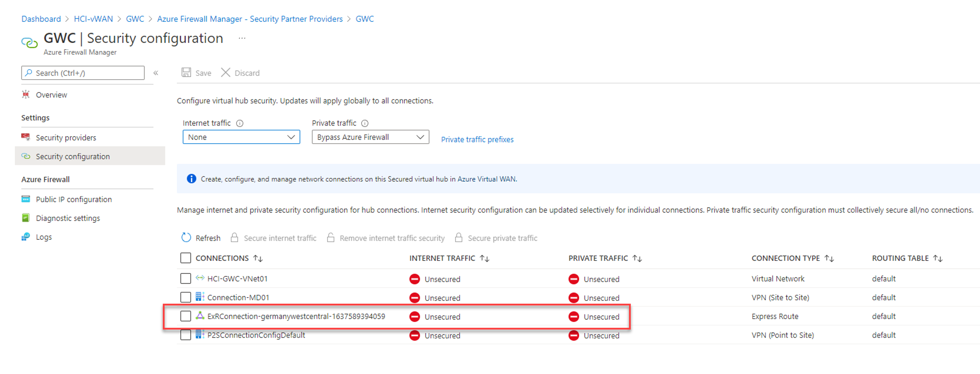Check the HCI-GWC-VNet01 connection checkbox
The image size is (980, 374).
tap(186, 279)
